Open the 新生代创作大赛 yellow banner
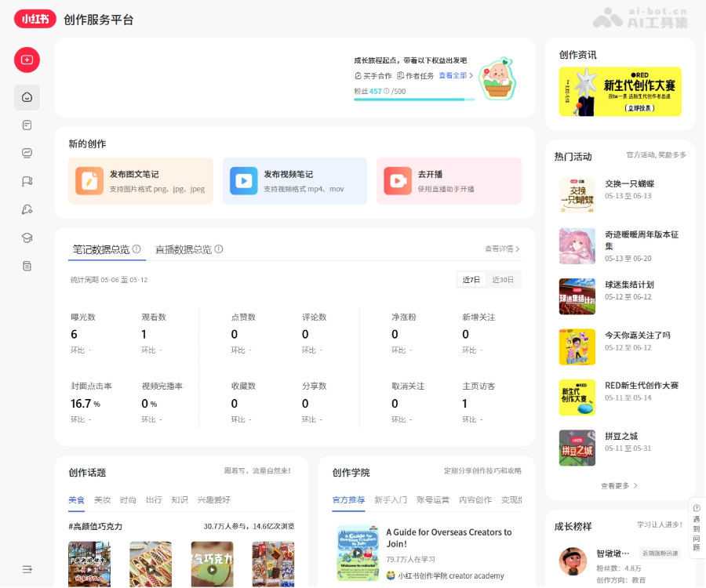Screen dimensions: 706x588 [620, 92]
